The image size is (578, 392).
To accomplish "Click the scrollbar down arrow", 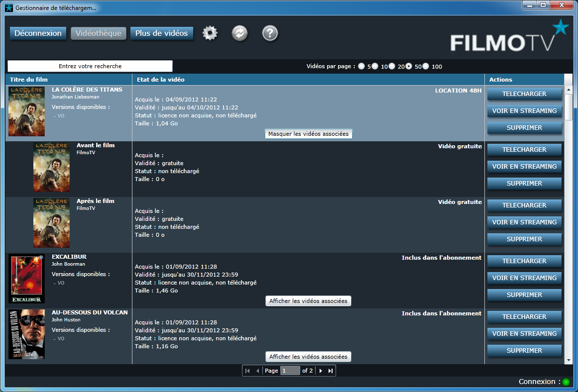I will [x=569, y=360].
